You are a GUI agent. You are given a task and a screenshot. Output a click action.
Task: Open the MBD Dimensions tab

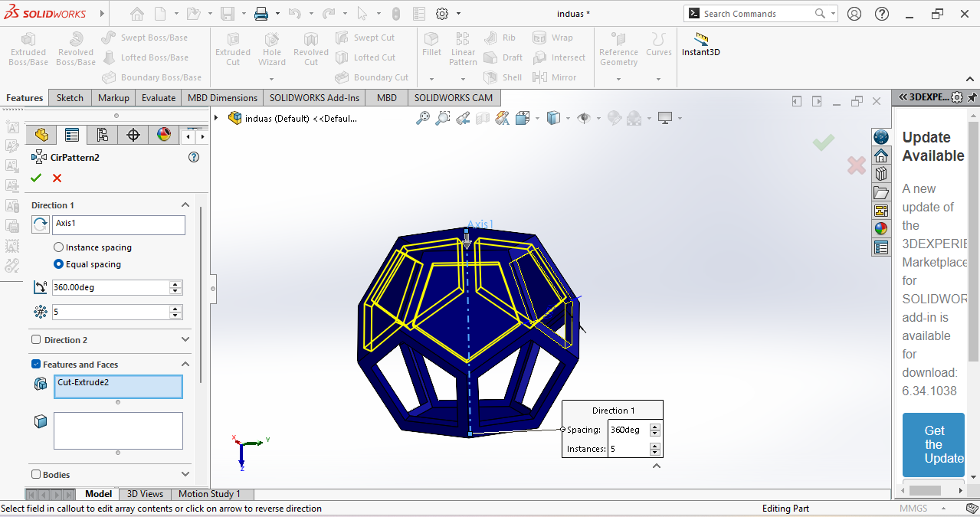pyautogui.click(x=223, y=97)
